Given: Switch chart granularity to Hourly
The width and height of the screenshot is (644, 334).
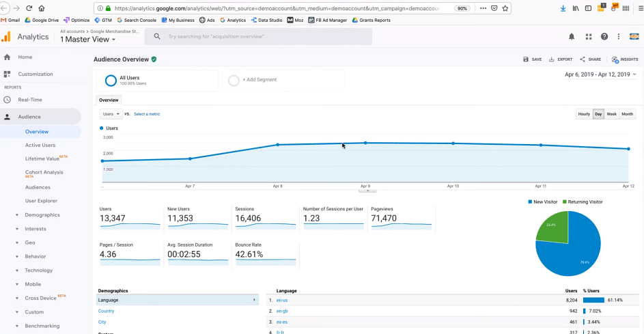Looking at the screenshot, I should (x=584, y=114).
